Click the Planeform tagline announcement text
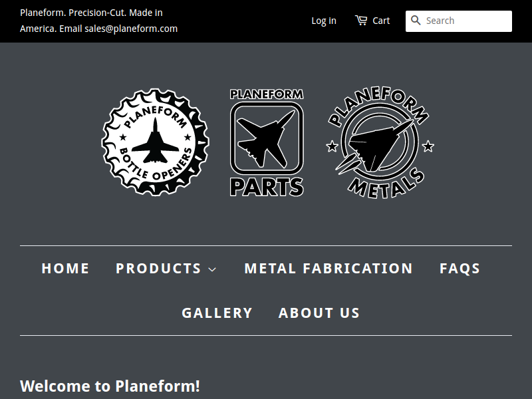The image size is (532, 399). click(x=98, y=21)
